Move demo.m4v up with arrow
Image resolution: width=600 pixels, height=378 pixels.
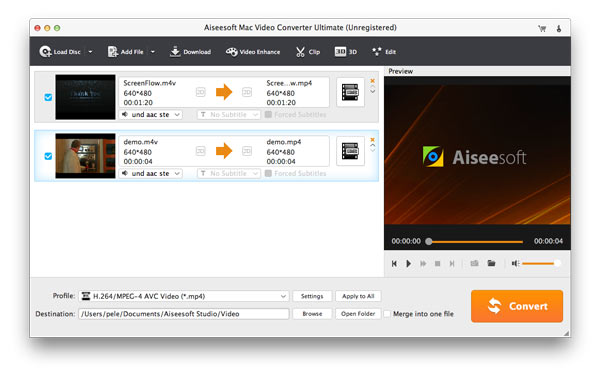372,145
